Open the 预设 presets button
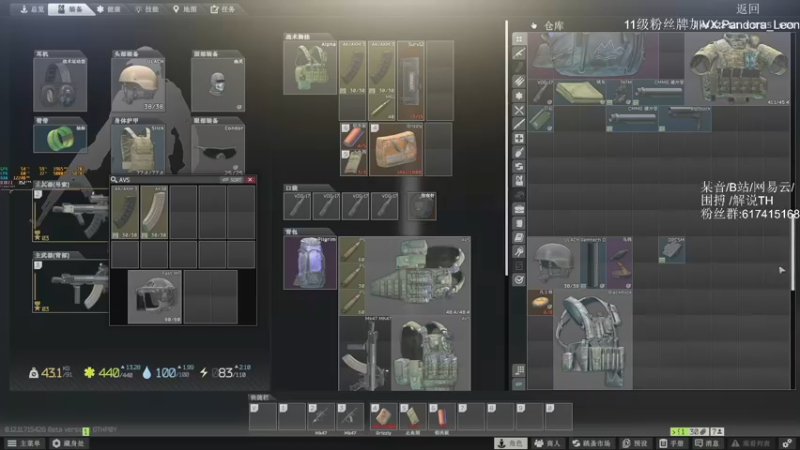Screen dimensions: 800x450 [634, 443]
